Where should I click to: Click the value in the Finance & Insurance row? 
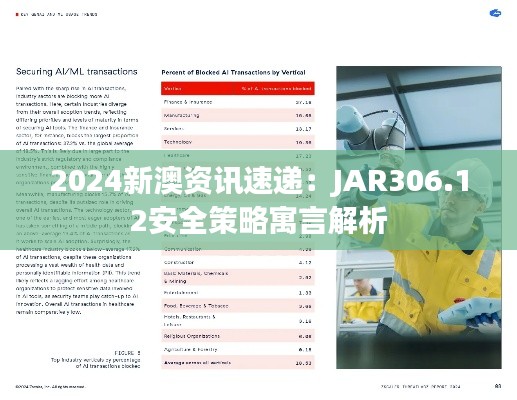coord(303,102)
